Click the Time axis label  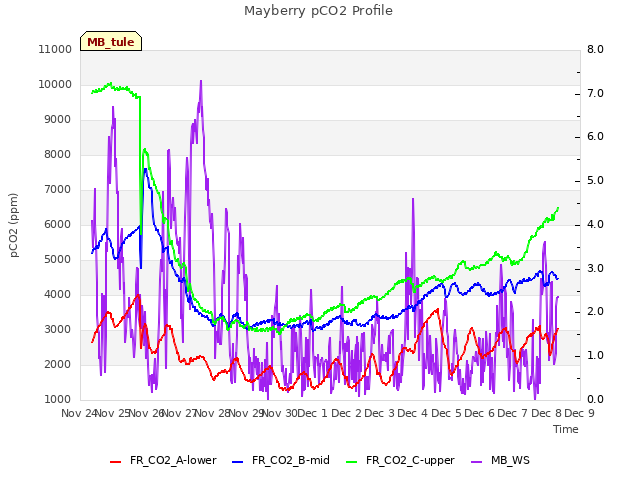[566, 429]
